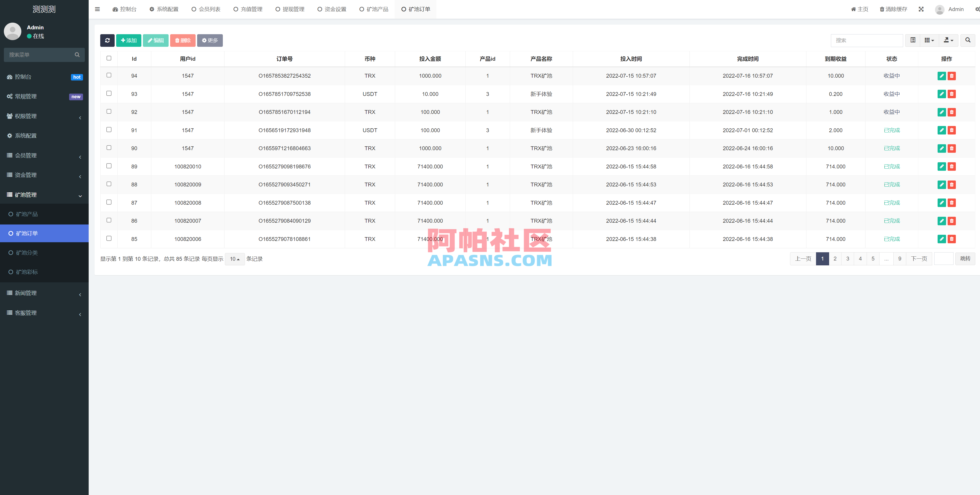The image size is (980, 495).
Task: Select 矿池分类 in the sidebar menu
Action: [27, 253]
